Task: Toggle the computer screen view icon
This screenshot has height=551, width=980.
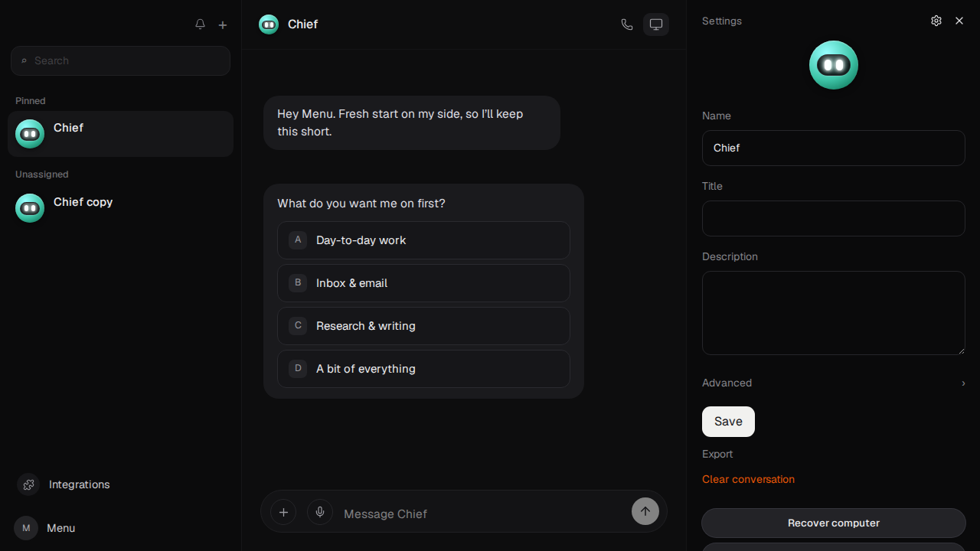Action: pyautogui.click(x=656, y=24)
